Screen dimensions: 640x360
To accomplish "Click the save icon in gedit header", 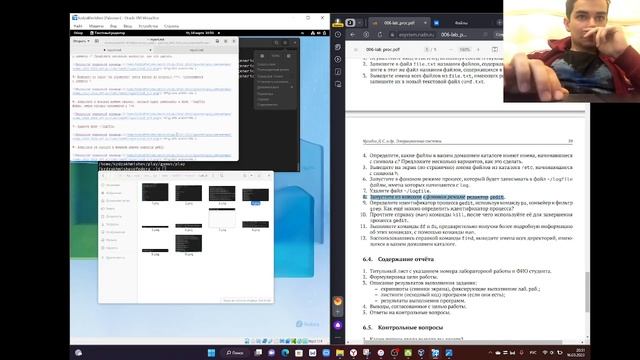I will (217, 41).
